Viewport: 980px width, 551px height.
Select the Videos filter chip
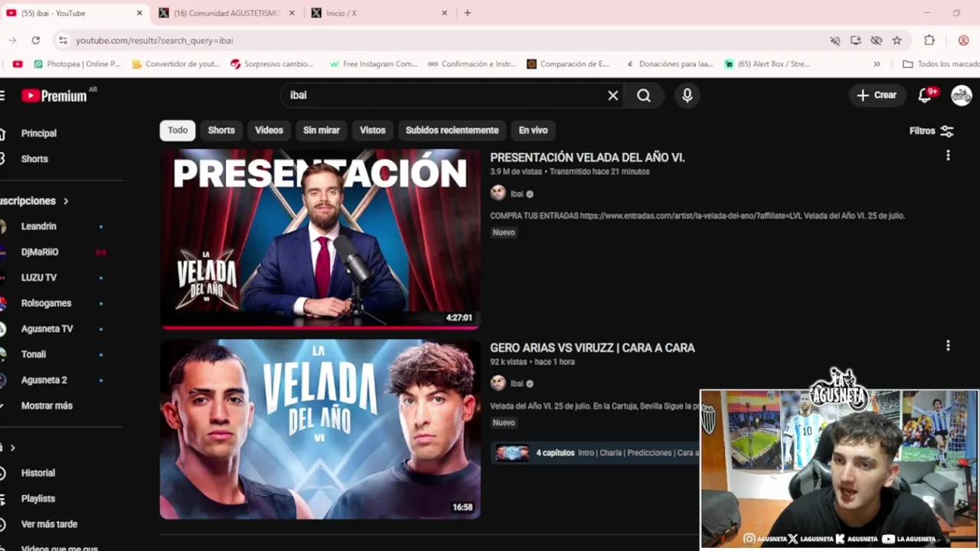tap(269, 130)
